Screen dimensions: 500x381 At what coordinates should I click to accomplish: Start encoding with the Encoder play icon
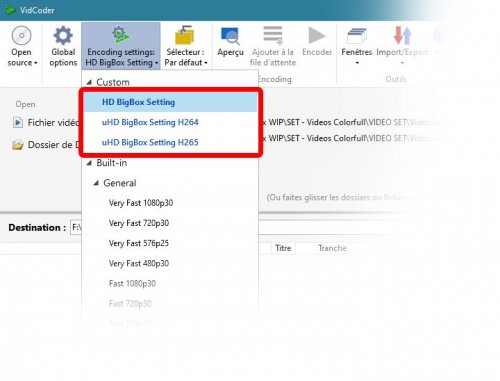point(317,35)
